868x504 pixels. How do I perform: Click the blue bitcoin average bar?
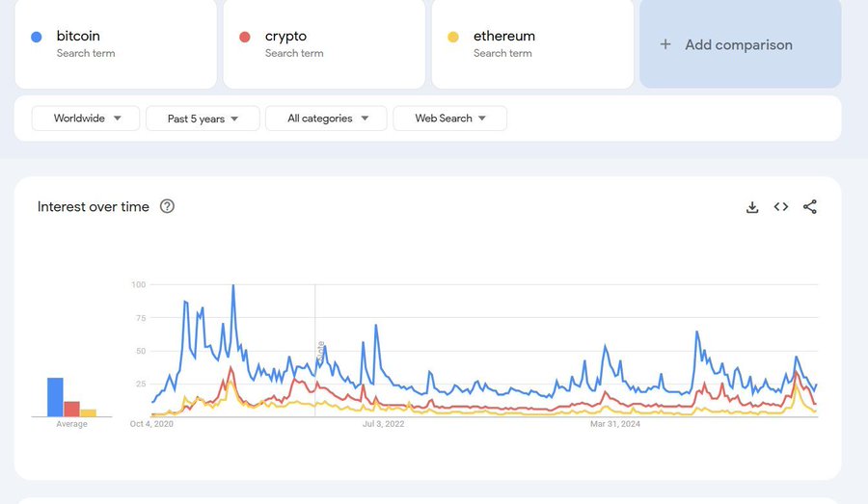pyautogui.click(x=55, y=397)
